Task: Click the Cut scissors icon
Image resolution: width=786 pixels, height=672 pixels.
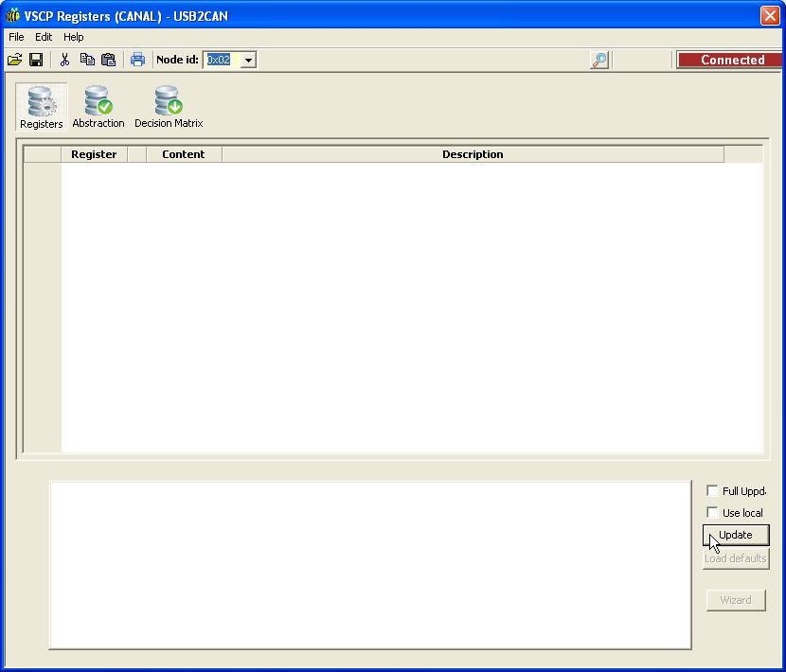Action: pos(64,60)
